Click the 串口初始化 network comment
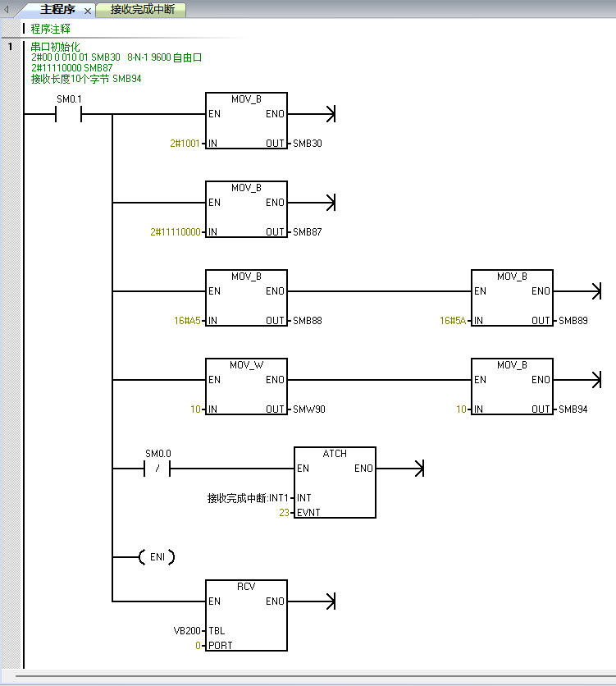The image size is (616, 686). 56,47
